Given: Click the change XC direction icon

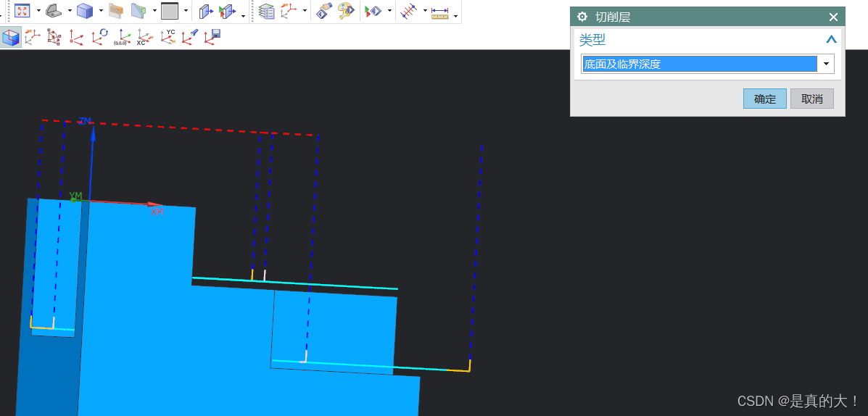Looking at the screenshot, I should 144,37.
